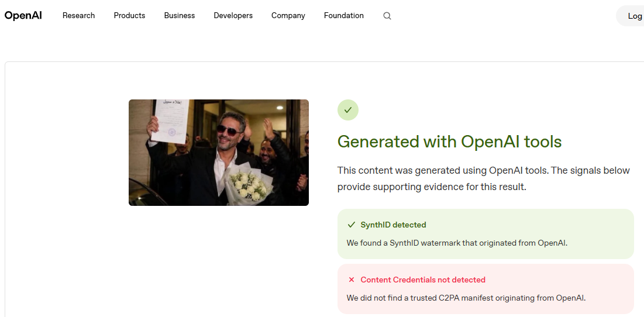Click the Log in button
This screenshot has height=317, width=644.
tap(631, 16)
